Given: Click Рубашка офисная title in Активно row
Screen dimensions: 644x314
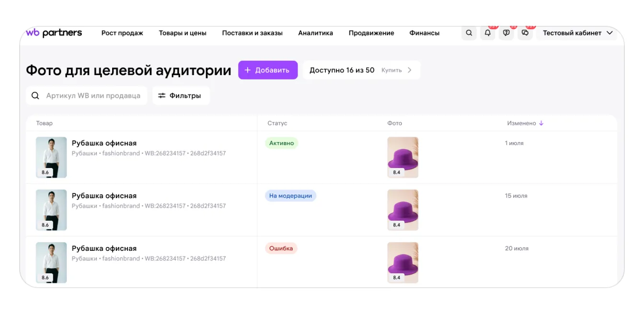Looking at the screenshot, I should click(104, 143).
